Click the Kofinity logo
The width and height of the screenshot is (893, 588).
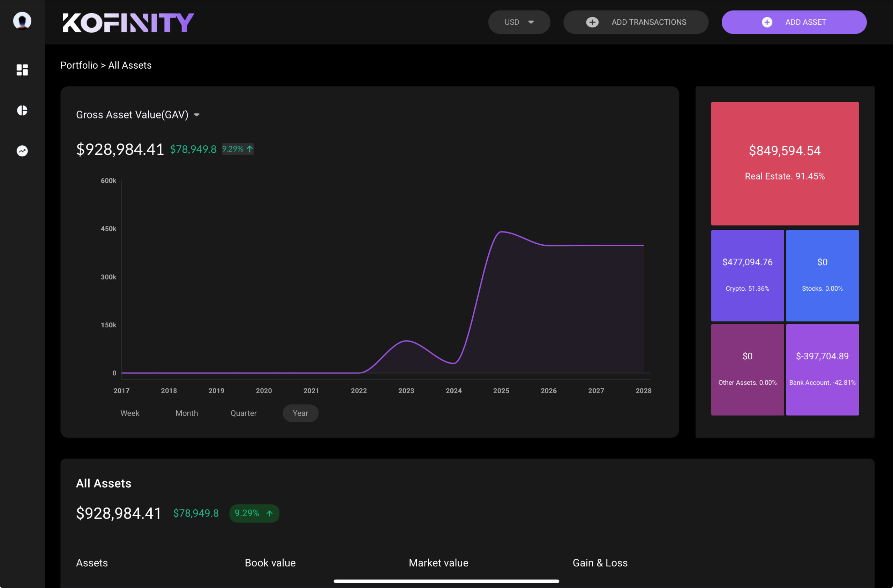point(128,23)
